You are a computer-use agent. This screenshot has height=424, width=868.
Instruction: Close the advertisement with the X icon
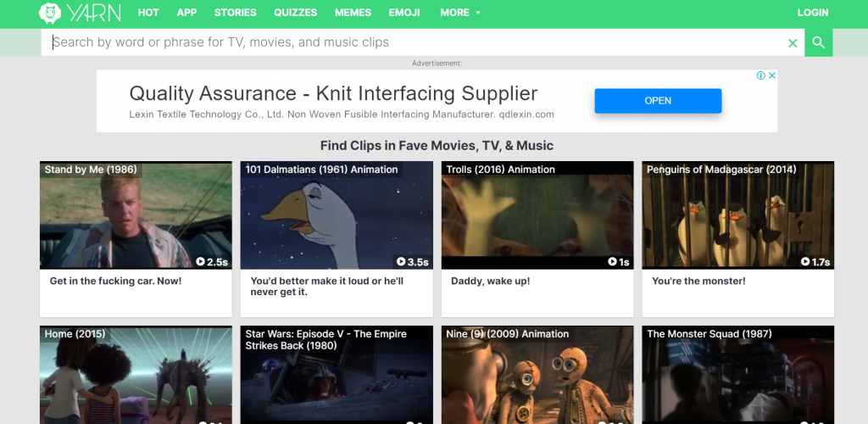pyautogui.click(x=772, y=75)
